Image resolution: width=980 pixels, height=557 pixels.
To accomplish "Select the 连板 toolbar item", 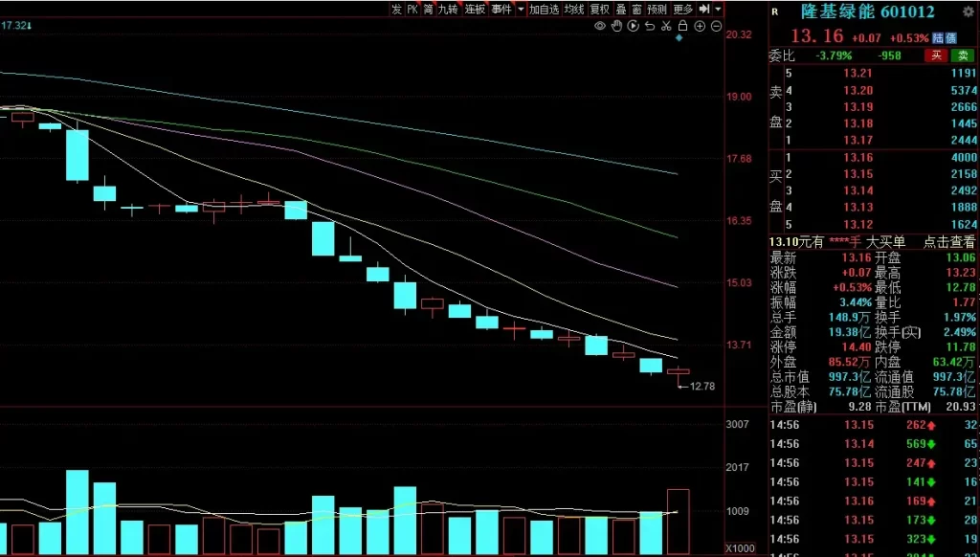I will [x=475, y=9].
